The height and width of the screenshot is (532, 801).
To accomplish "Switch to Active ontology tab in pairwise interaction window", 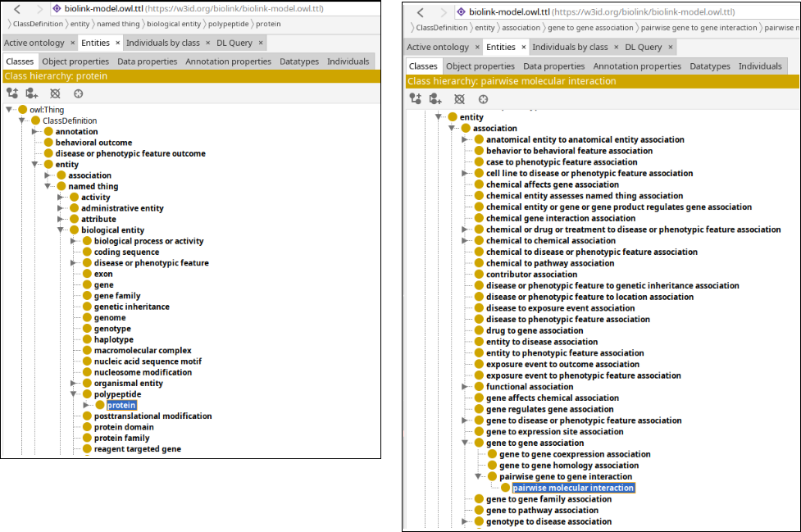I will (438, 48).
